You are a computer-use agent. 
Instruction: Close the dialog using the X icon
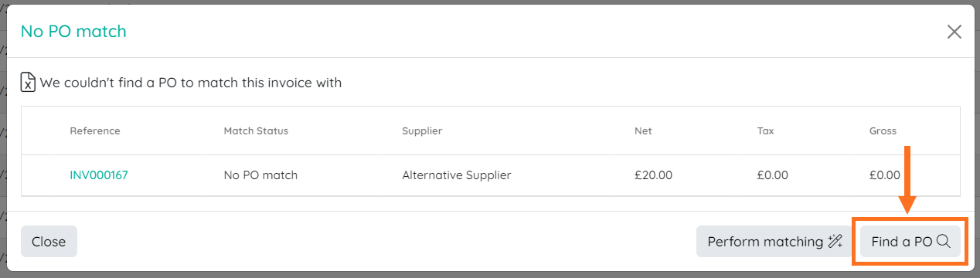(954, 32)
